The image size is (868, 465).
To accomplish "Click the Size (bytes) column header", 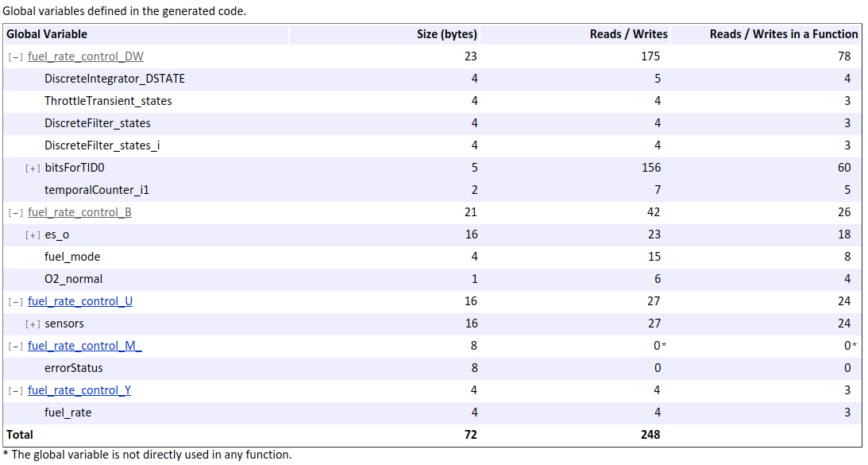I will point(447,34).
